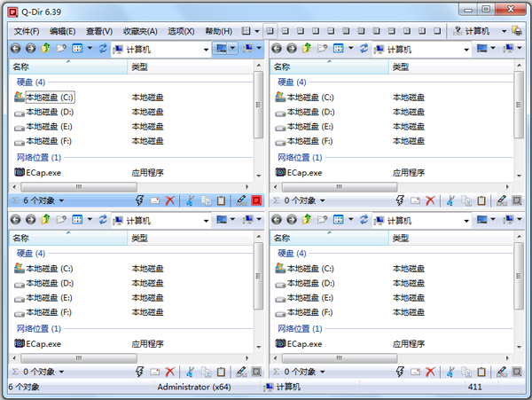Sort by 类型 column in top-left pane
Image resolution: width=532 pixels, height=400 pixels.
click(191, 67)
